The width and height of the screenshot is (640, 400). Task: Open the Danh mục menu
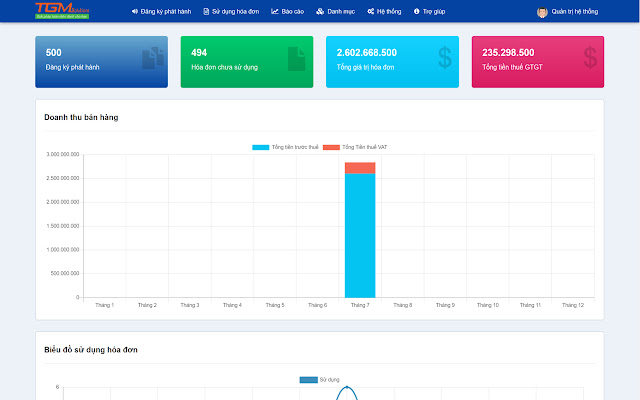click(x=336, y=11)
